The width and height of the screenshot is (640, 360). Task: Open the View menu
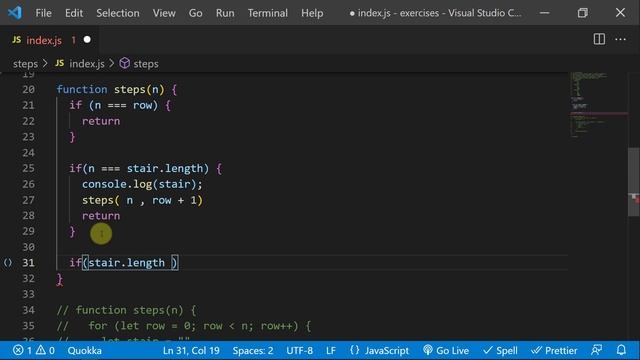click(164, 13)
